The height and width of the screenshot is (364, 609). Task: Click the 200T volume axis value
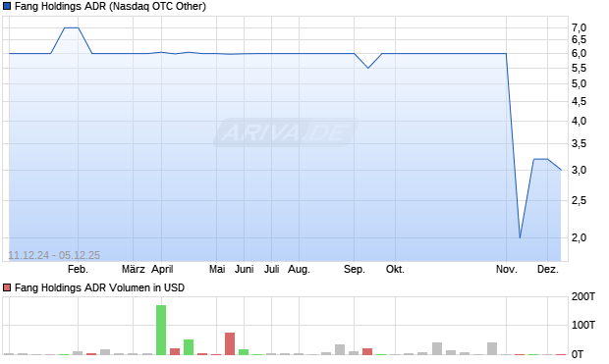point(583,297)
